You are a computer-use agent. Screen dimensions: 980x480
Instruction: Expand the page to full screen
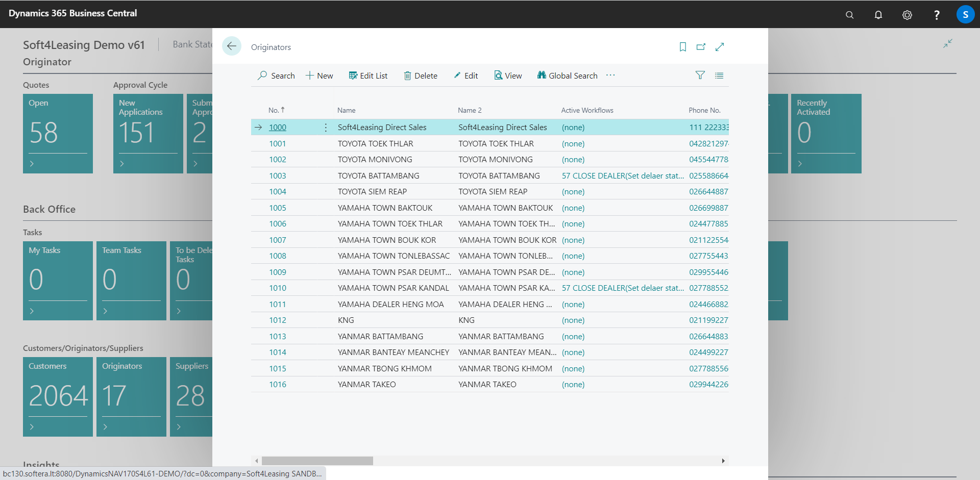720,46
